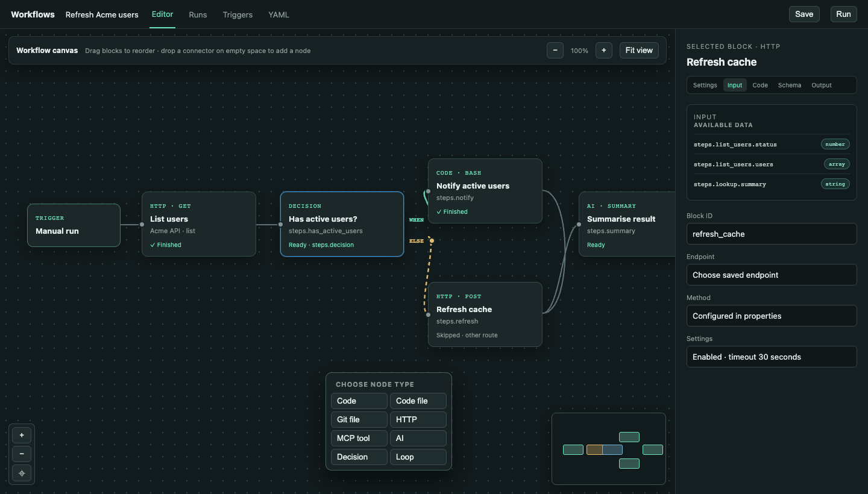This screenshot has width=868, height=494.
Task: Click the ELSE connector handle dot
Action: [432, 240]
